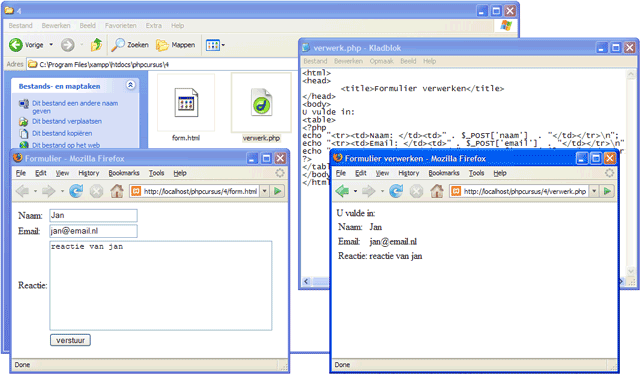This screenshot has width=640, height=374.
Task: Click Forward arrow in Formulier verwerken Firefox
Action: pos(369,191)
